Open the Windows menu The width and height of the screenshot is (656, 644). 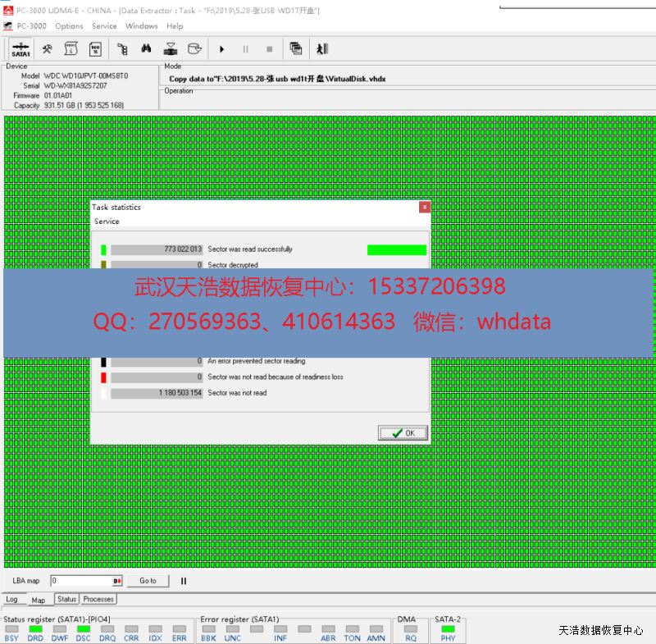[x=142, y=26]
